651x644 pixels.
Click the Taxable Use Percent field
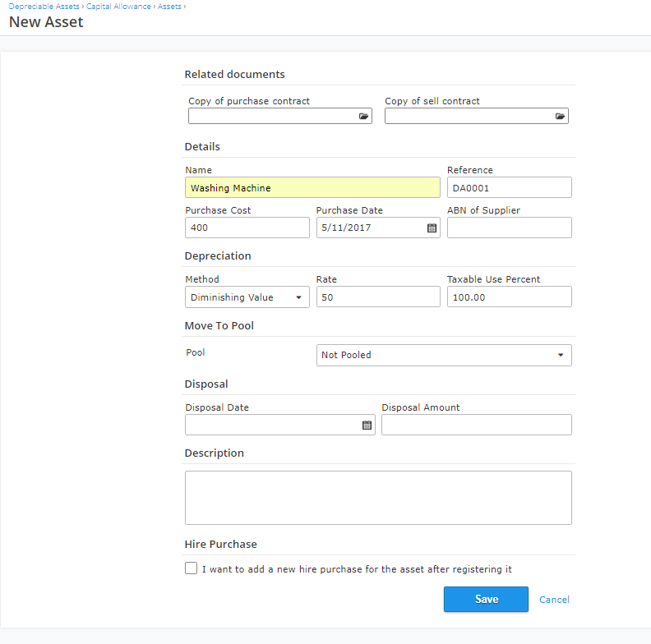coord(509,297)
